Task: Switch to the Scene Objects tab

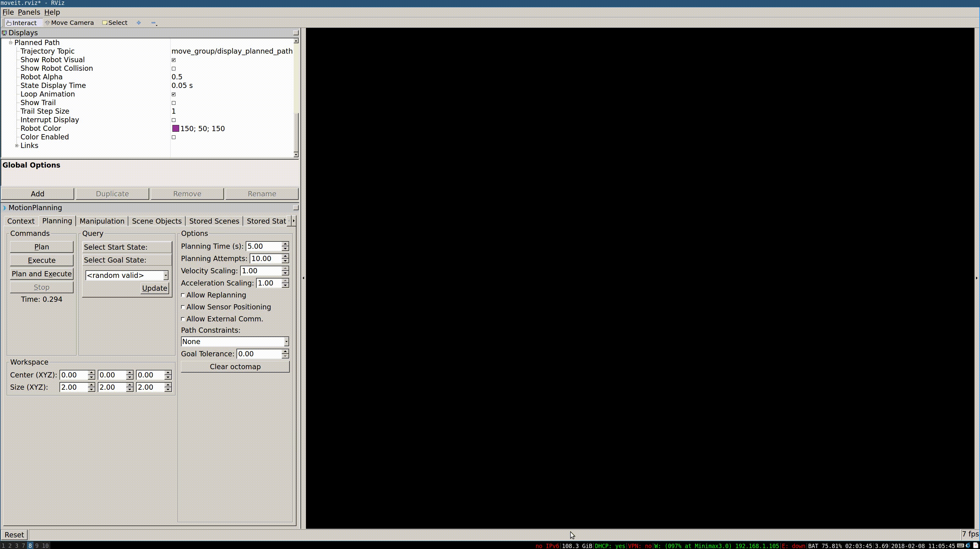Action: (x=156, y=221)
